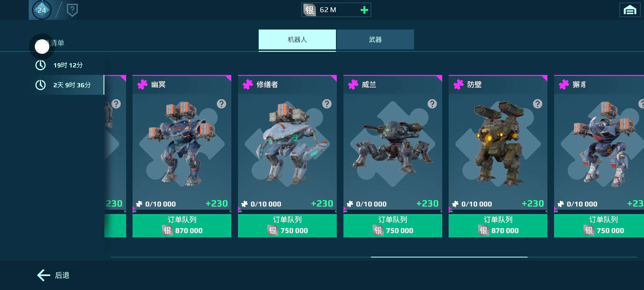The image size is (644, 290).
Task: Click the horizontal scrollbar under robot cards
Action: tap(449, 257)
